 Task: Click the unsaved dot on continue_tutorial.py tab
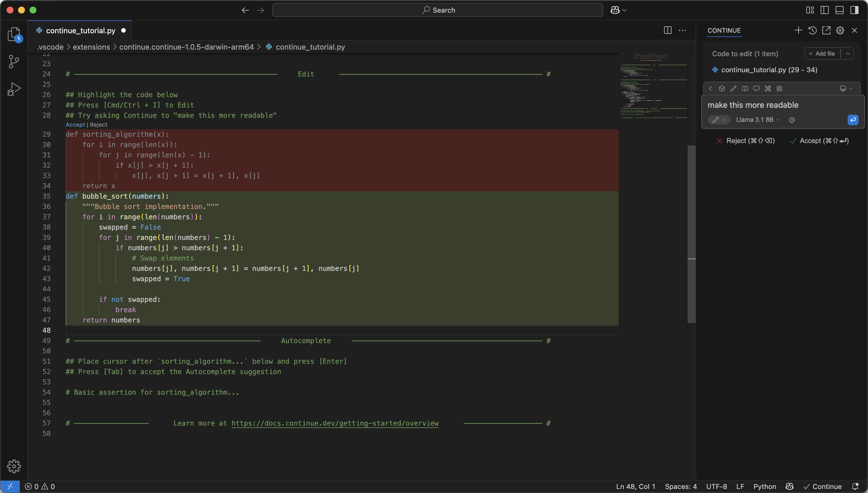pyautogui.click(x=124, y=30)
